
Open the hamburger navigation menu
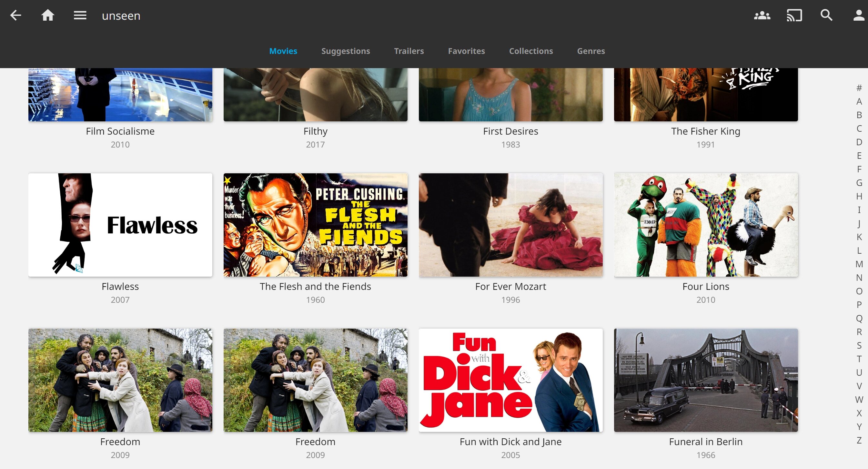click(x=80, y=15)
